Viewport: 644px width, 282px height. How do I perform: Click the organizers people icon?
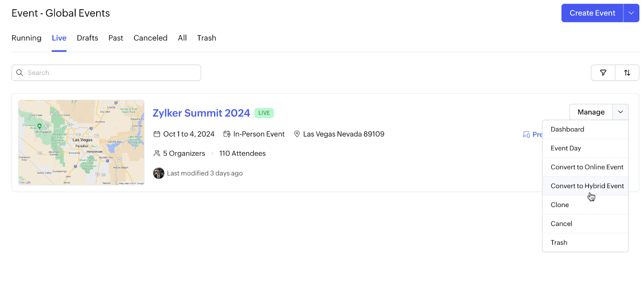(x=157, y=153)
